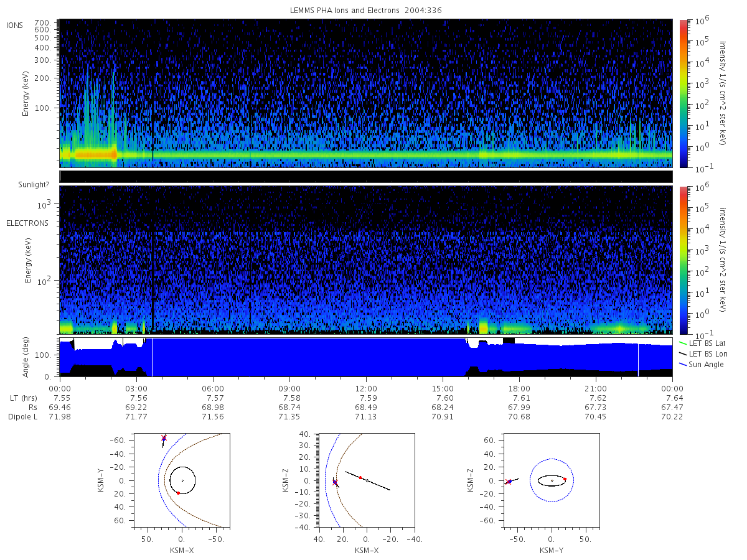The image size is (747, 560).
Task: Click the blue Sun Angle plot panel
Action: 366,357
